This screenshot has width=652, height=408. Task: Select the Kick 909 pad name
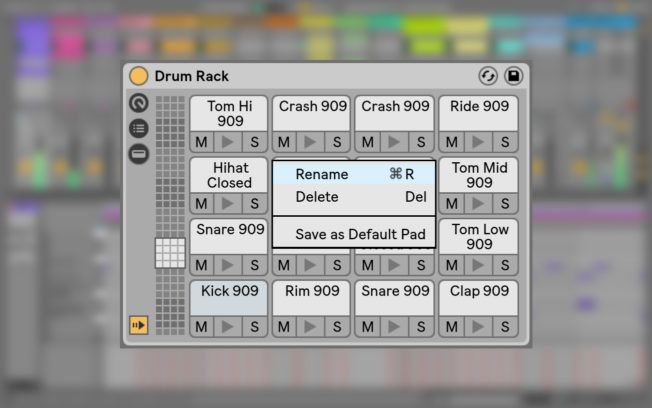tap(230, 291)
